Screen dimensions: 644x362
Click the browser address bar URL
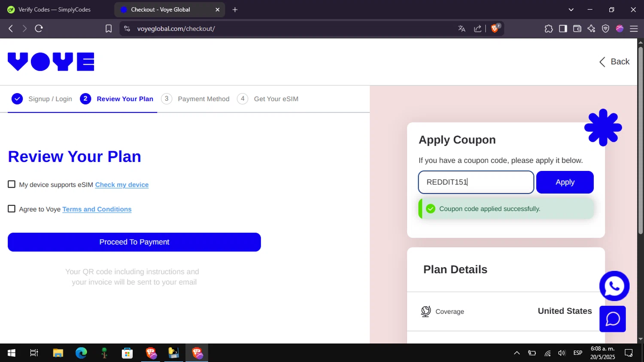click(176, 29)
